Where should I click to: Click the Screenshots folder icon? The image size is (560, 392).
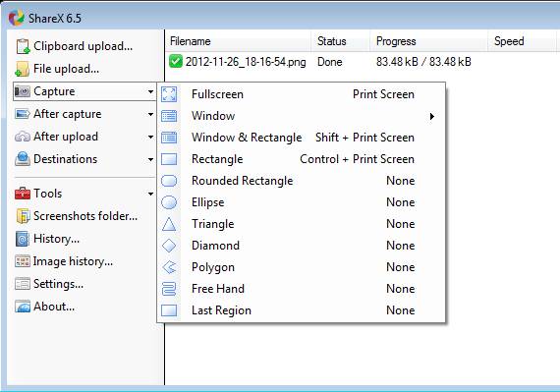pyautogui.click(x=23, y=216)
